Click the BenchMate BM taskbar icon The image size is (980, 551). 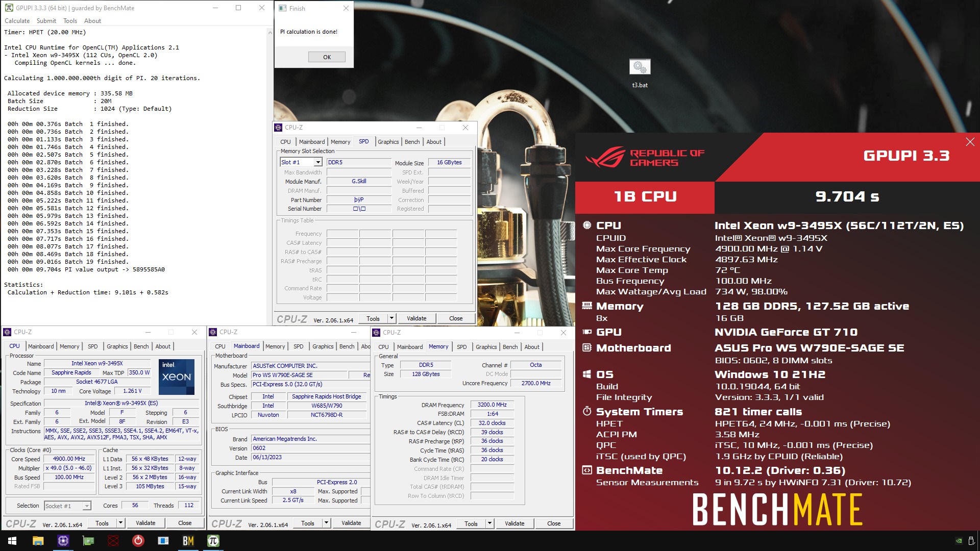(x=188, y=541)
